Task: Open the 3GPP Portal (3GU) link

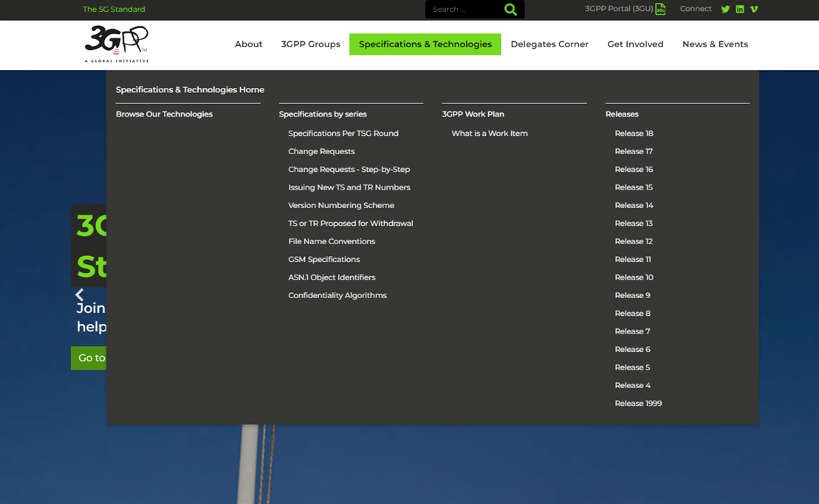Action: (619, 9)
